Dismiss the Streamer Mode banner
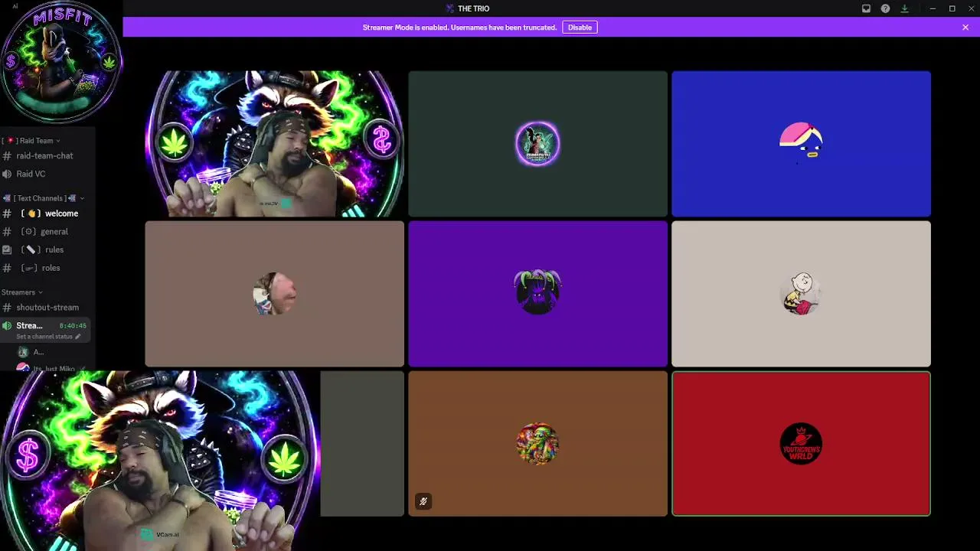The height and width of the screenshot is (551, 980). coord(965,27)
